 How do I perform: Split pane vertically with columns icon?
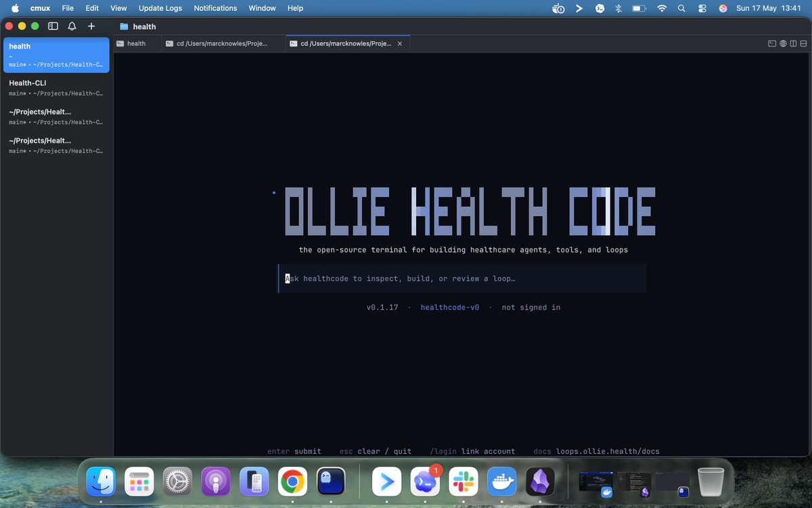click(x=793, y=43)
